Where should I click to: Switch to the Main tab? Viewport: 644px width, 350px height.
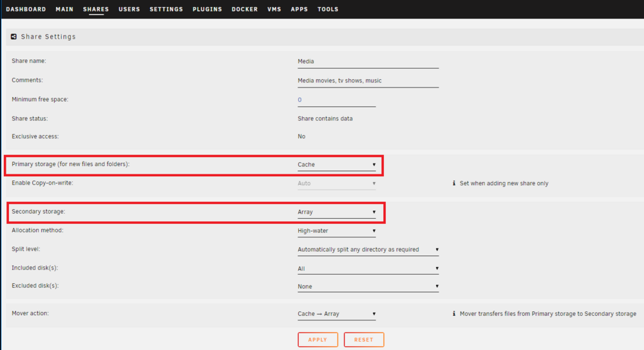point(64,9)
